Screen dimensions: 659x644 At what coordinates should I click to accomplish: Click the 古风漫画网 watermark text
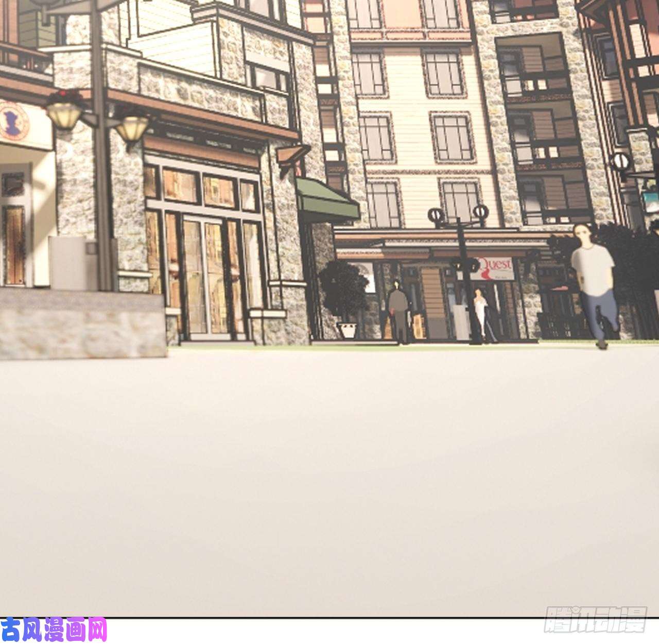click(54, 630)
